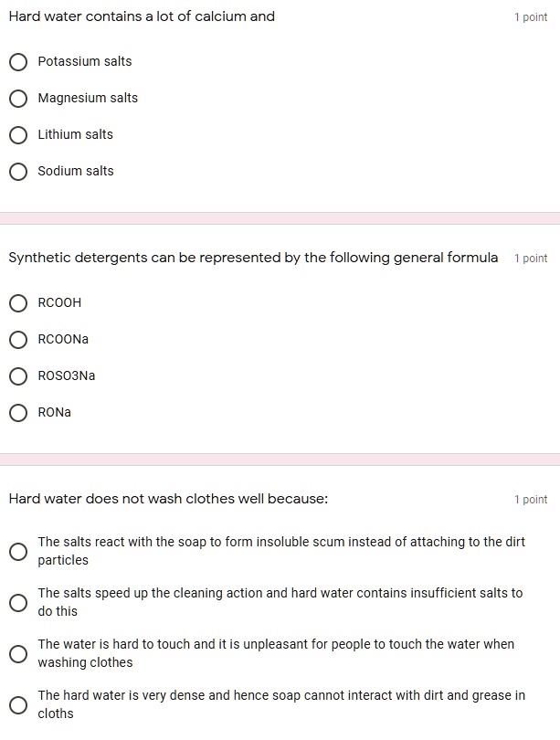Choose the insoluble scum explanation option

[x=18, y=552]
